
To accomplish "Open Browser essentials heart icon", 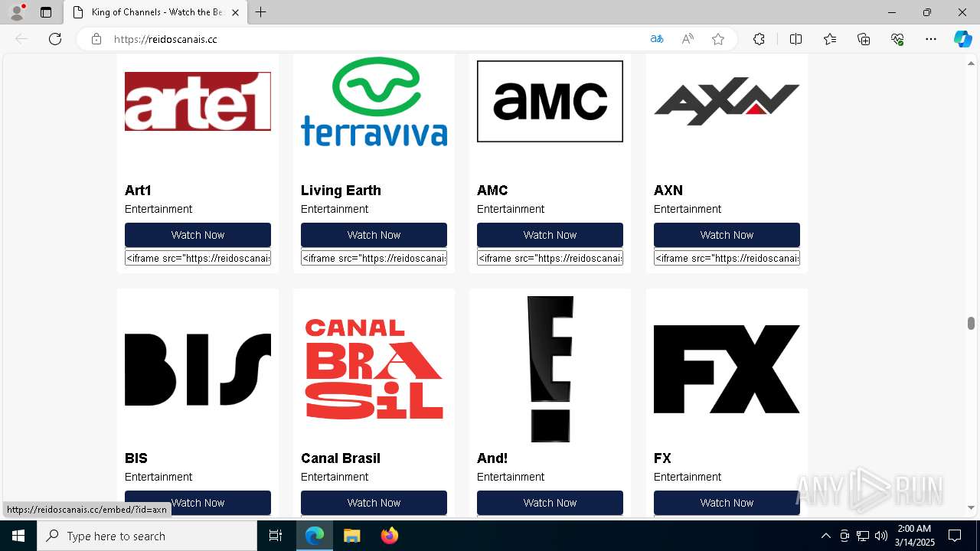I will click(897, 39).
